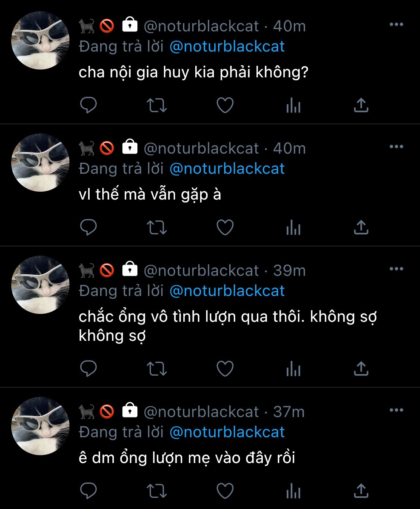Like the 'cha nội gia huy' tweet
The image size is (420, 509).
[225, 105]
